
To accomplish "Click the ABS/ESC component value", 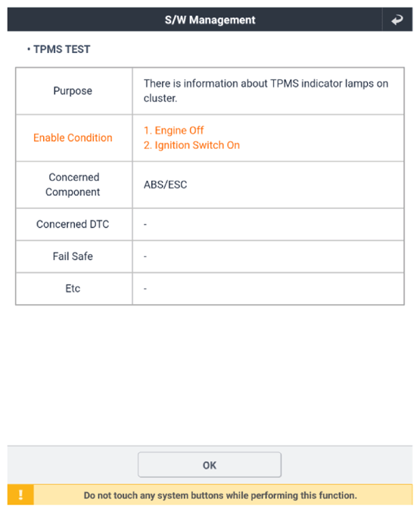I will point(166,185).
